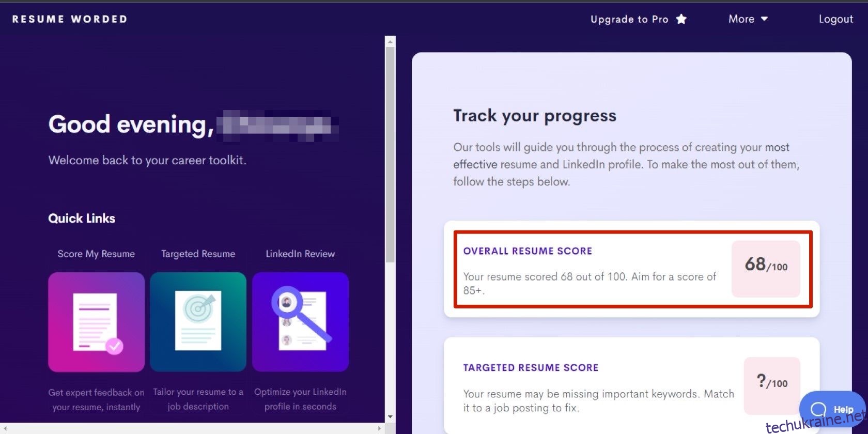
Task: Open the LinkedIn Review magnifier icon
Action: [300, 322]
